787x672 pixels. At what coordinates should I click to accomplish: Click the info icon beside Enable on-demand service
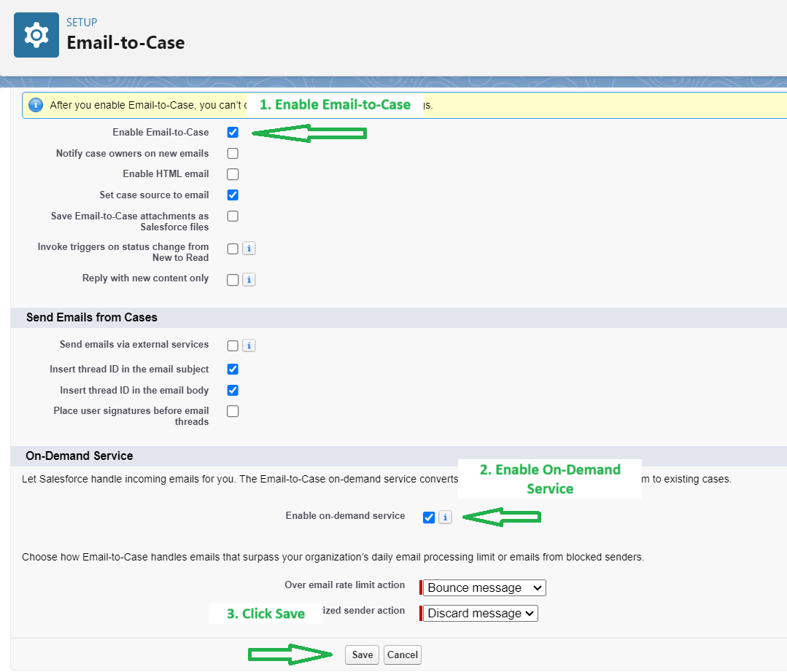(x=445, y=517)
